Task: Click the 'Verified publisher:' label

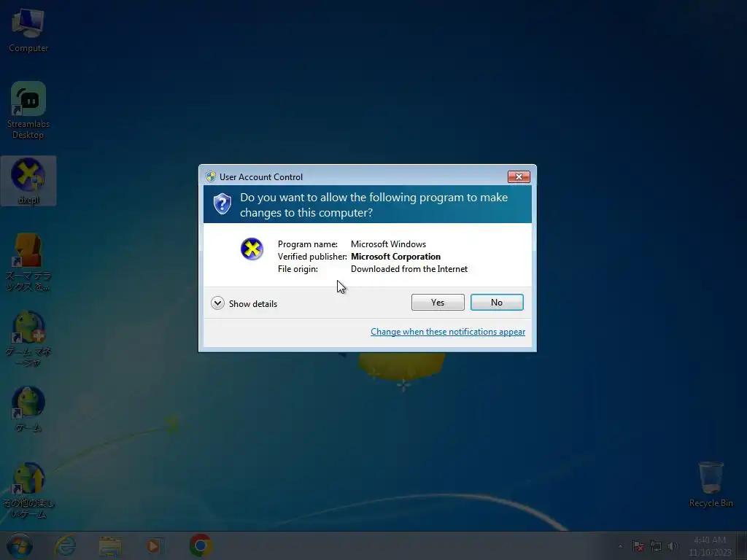Action: [312, 256]
